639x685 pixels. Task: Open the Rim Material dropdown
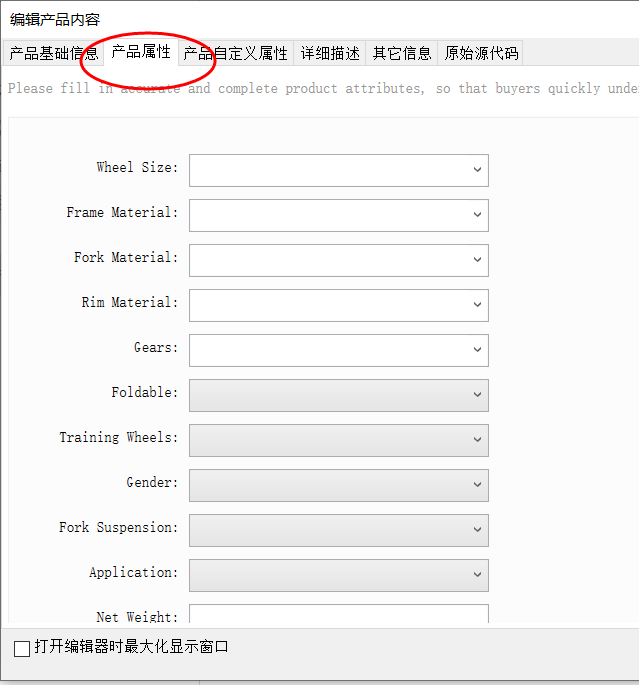pos(338,305)
